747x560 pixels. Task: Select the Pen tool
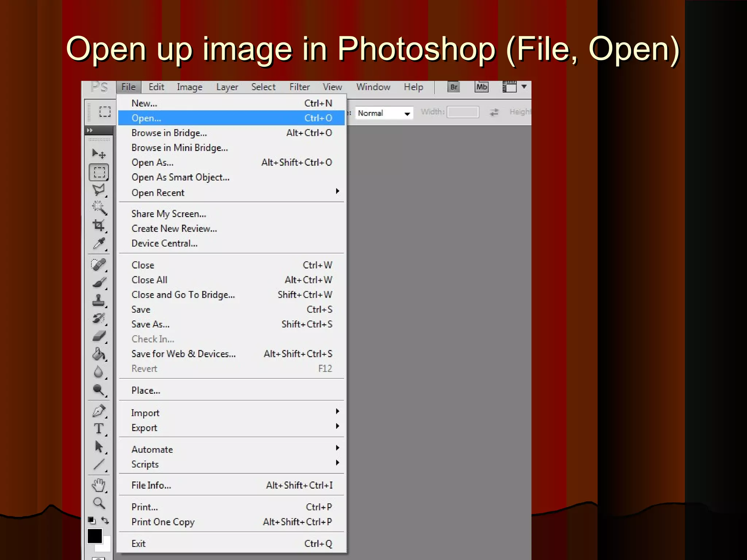click(99, 411)
